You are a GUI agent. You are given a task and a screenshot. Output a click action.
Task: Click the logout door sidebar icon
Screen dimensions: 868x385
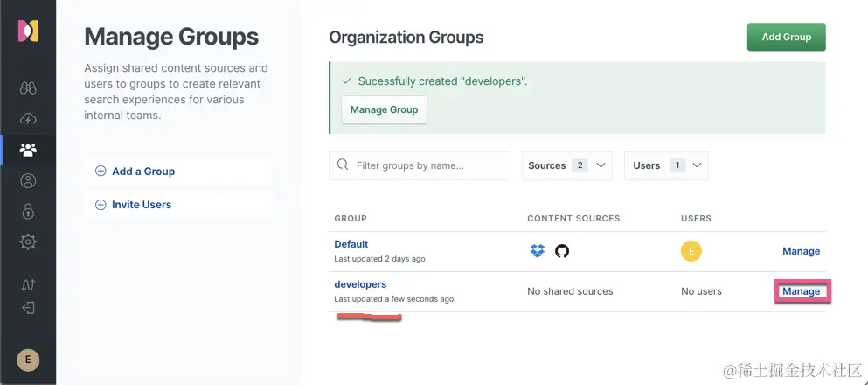click(x=28, y=307)
